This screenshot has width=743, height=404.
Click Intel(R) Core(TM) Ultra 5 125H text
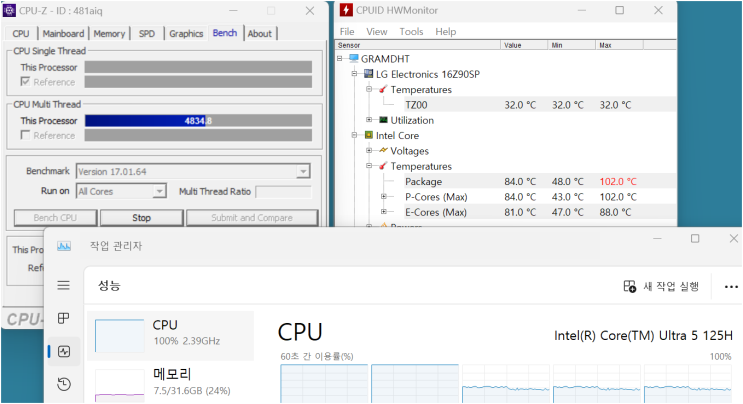(643, 336)
